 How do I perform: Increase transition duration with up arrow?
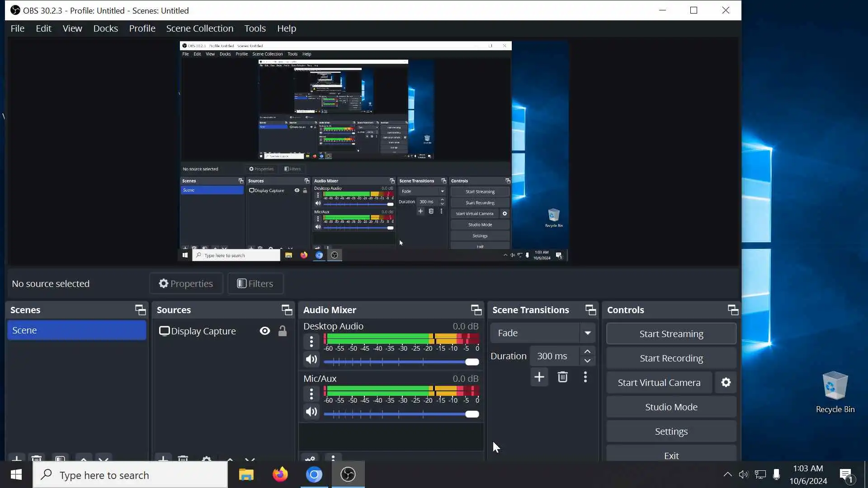[587, 352]
